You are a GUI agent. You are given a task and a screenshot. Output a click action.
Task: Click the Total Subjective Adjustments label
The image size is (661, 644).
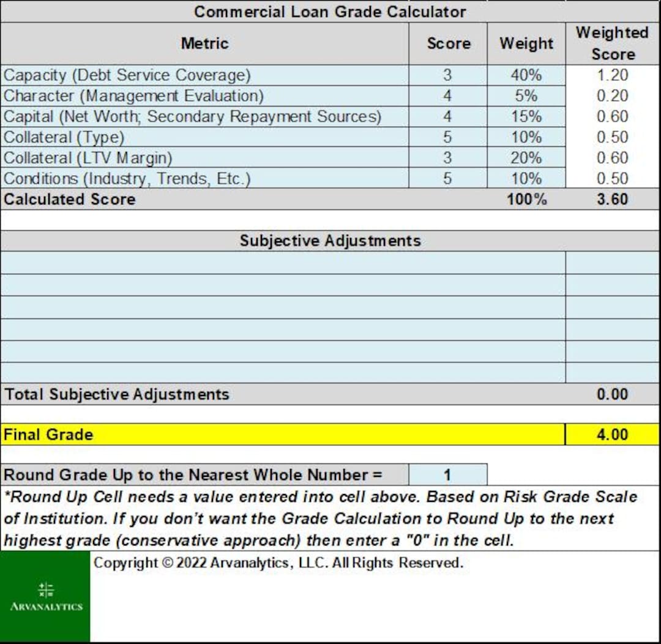click(117, 394)
